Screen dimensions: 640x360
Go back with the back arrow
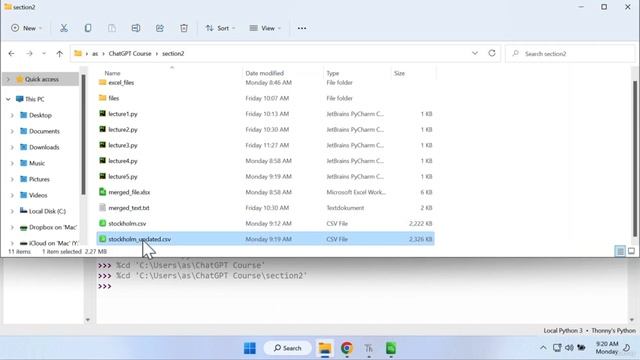[11, 53]
